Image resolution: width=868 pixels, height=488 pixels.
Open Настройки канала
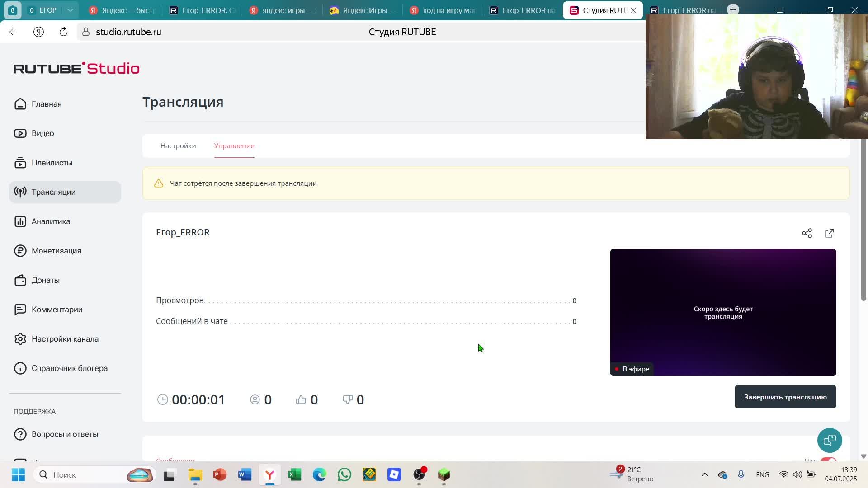pyautogui.click(x=65, y=339)
